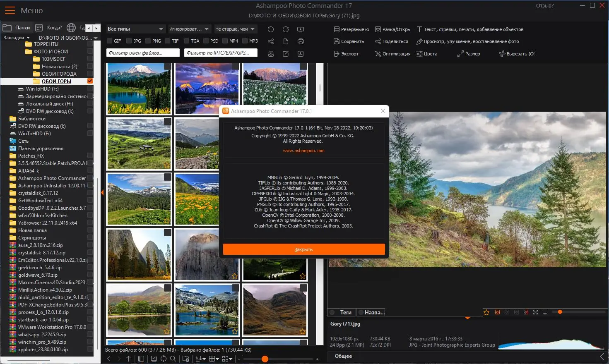Enable the TIF file type checkbox
Image resolution: width=609 pixels, height=364 pixels.
pos(168,41)
